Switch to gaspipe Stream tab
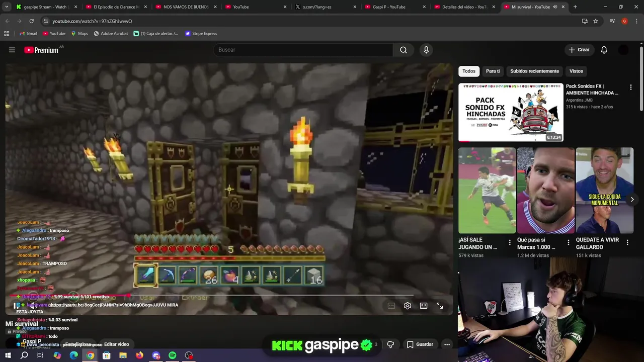Screen dimensions: 644x362 46,7
